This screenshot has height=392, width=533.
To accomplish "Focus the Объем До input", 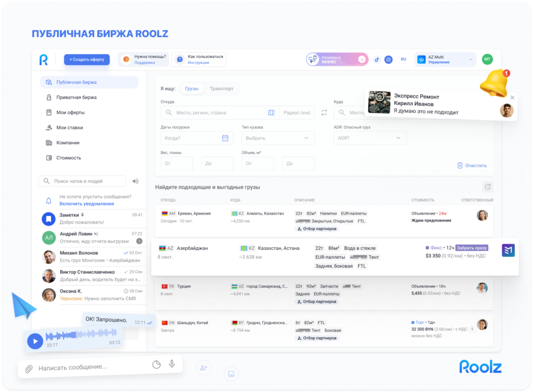I will coord(298,163).
